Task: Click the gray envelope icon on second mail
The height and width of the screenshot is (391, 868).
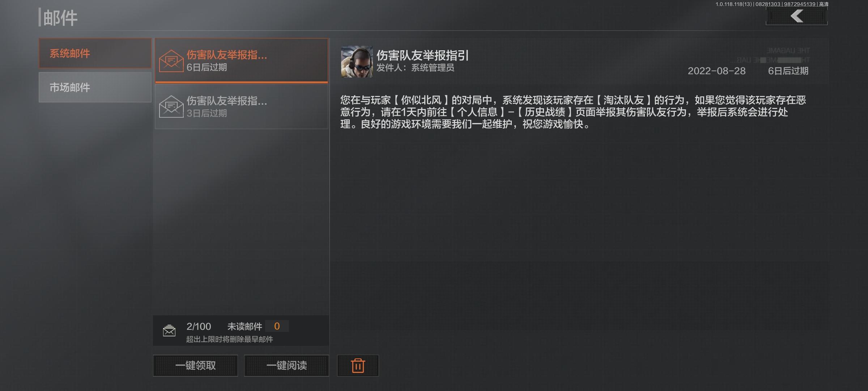Action: pos(171,106)
